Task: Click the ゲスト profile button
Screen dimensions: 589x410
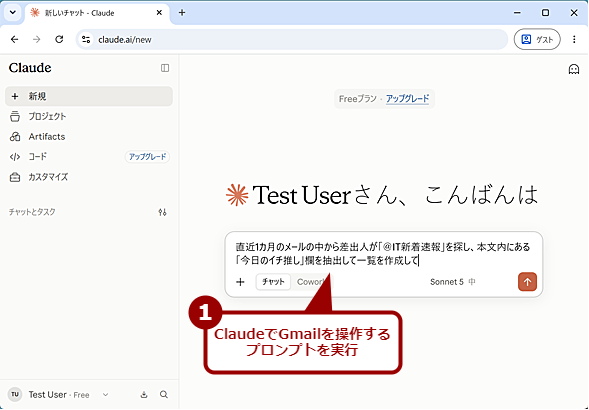Action: (x=537, y=39)
